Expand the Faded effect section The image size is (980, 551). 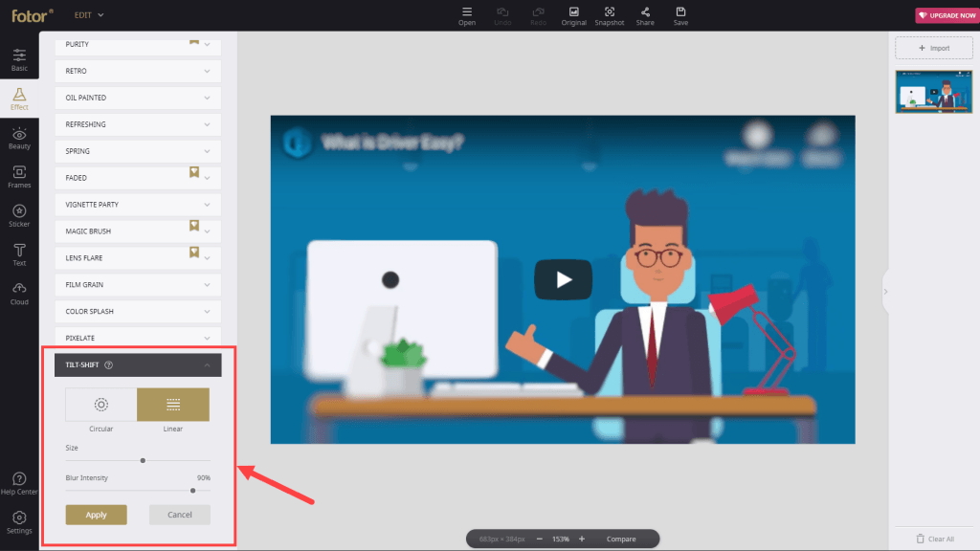click(138, 178)
